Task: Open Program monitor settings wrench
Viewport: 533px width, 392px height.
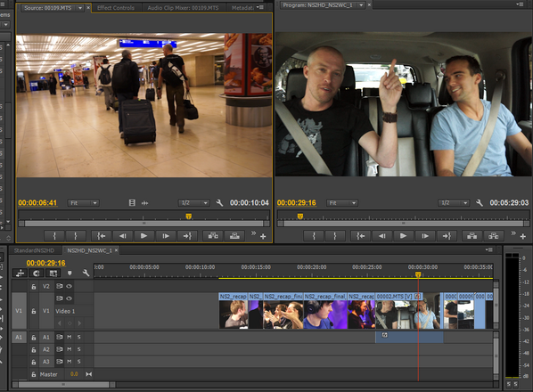Action: coord(480,203)
